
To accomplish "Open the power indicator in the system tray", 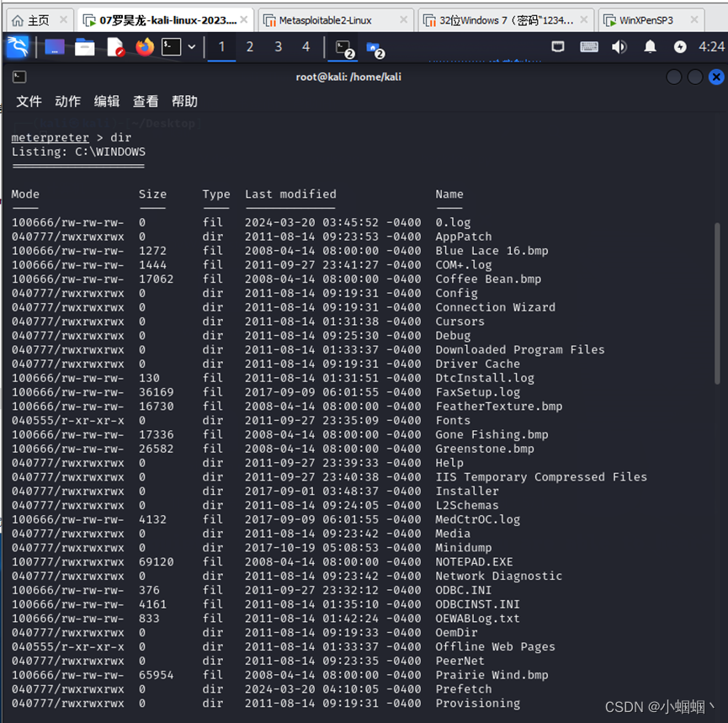I will click(x=679, y=47).
